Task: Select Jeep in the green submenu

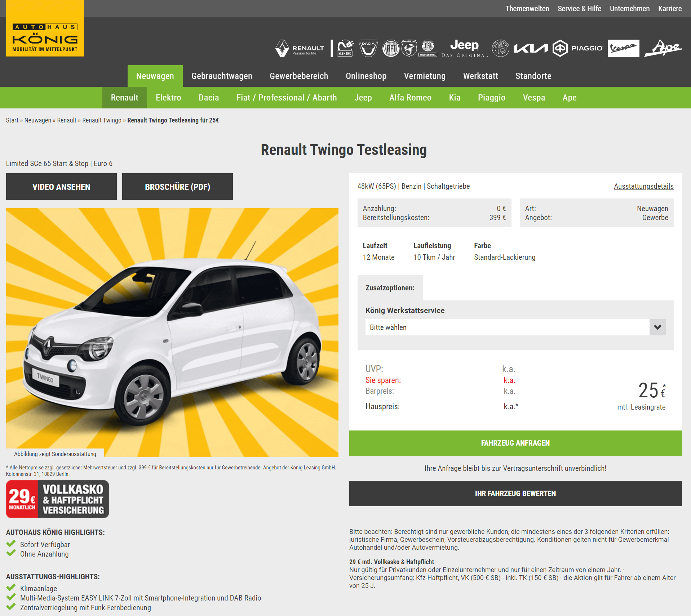Action: pos(363,98)
